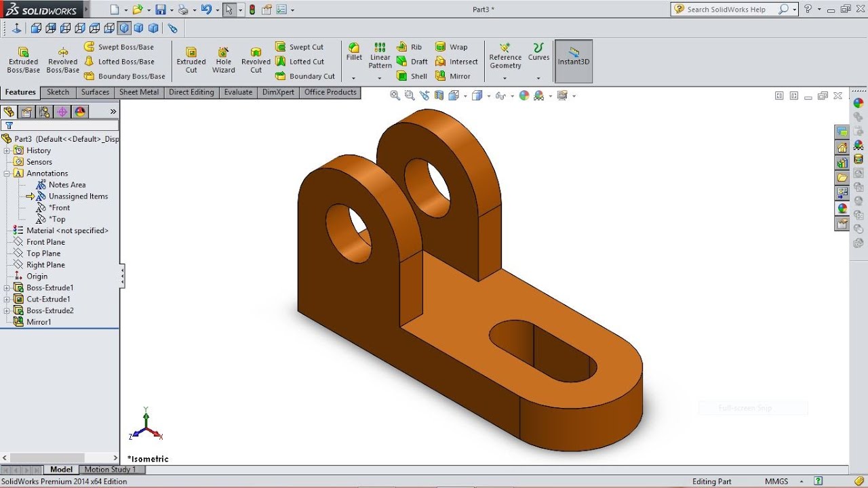Click the Normal To view icon

tap(16, 28)
